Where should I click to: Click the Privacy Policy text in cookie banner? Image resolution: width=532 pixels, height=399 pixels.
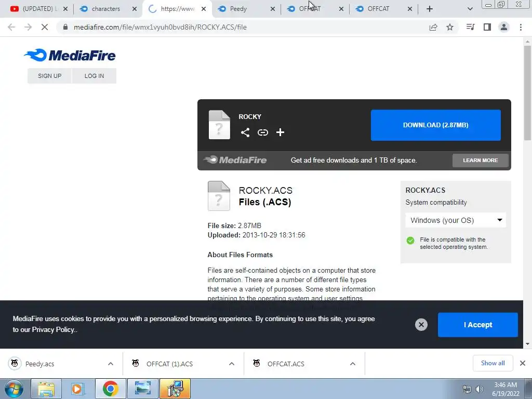pyautogui.click(x=54, y=329)
